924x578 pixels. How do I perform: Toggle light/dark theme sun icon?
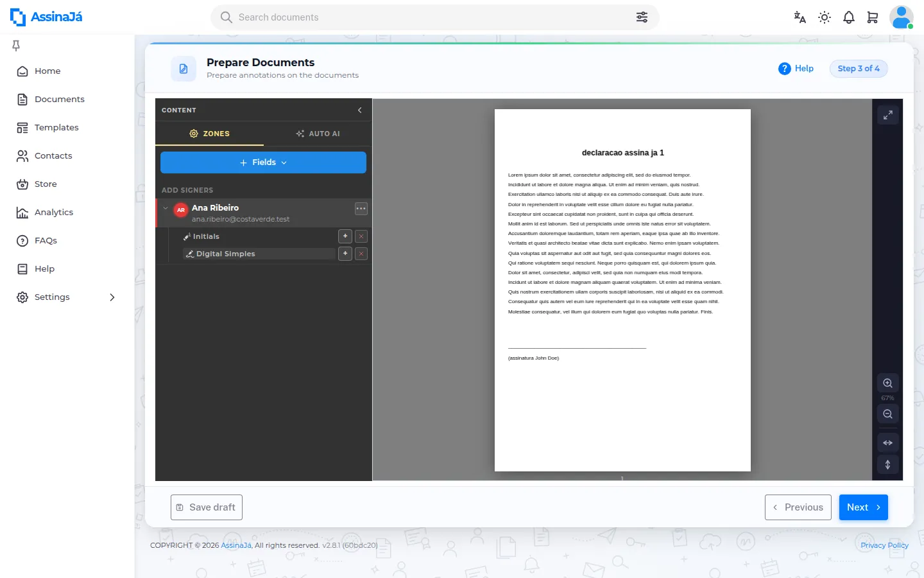coord(825,17)
